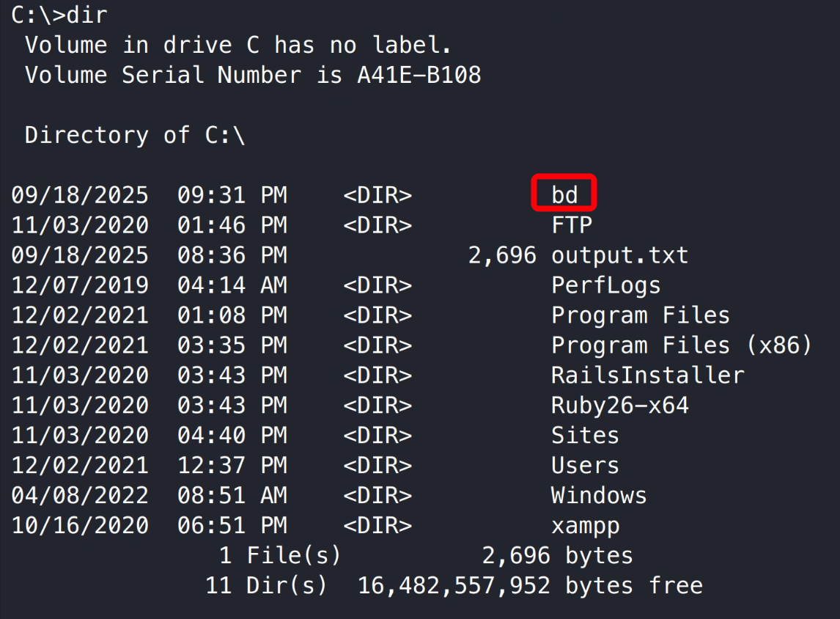Click the Windows directory name
The height and width of the screenshot is (619, 840).
(599, 496)
